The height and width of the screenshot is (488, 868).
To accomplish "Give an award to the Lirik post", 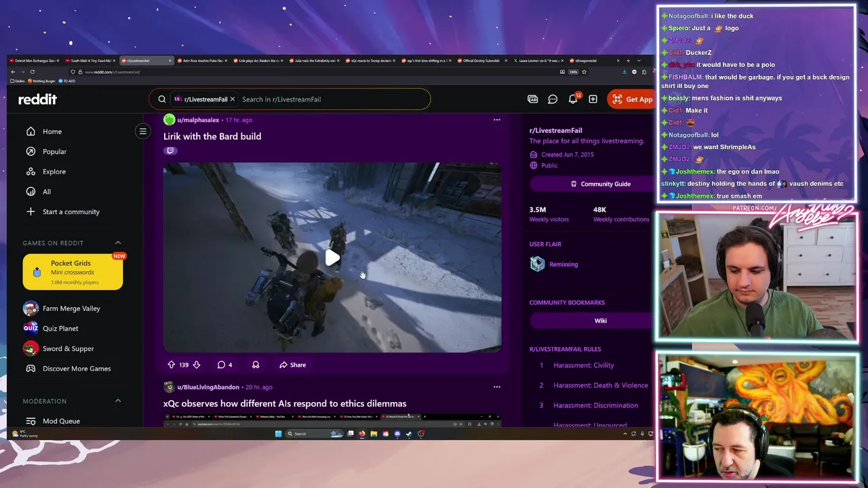I will pyautogui.click(x=256, y=365).
